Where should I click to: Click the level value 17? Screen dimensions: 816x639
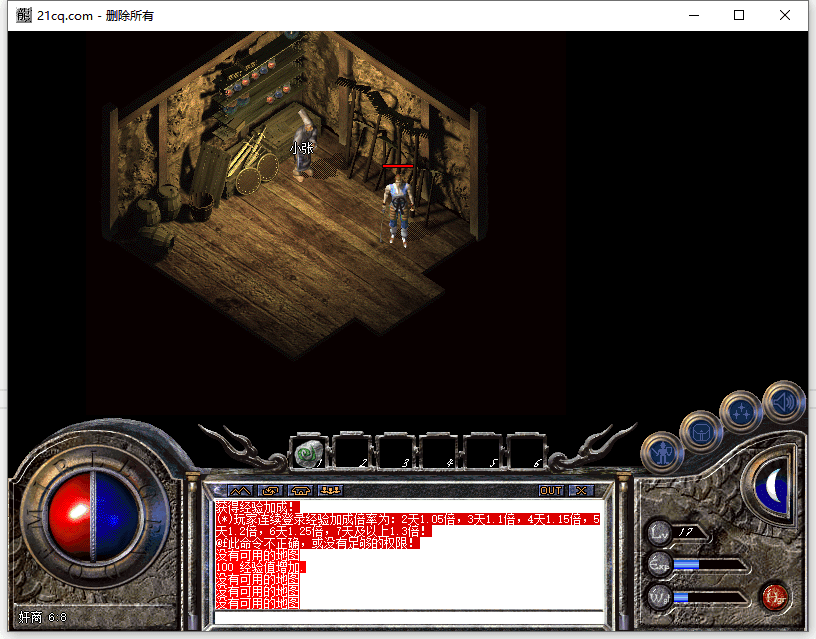tap(685, 532)
